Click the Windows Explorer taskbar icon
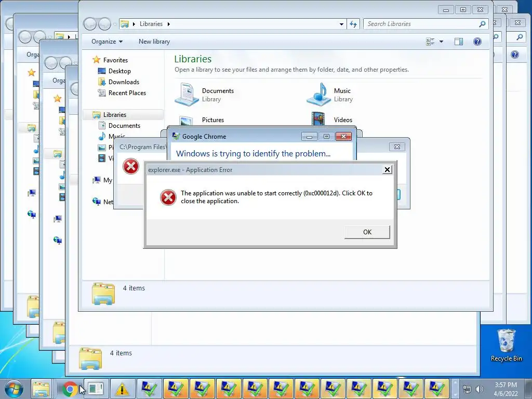The height and width of the screenshot is (399, 532). 41,389
